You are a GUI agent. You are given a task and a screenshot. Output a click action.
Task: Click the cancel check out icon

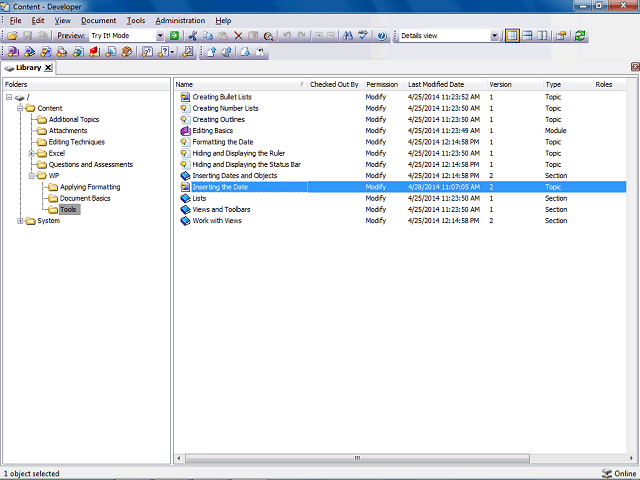(x=260, y=52)
